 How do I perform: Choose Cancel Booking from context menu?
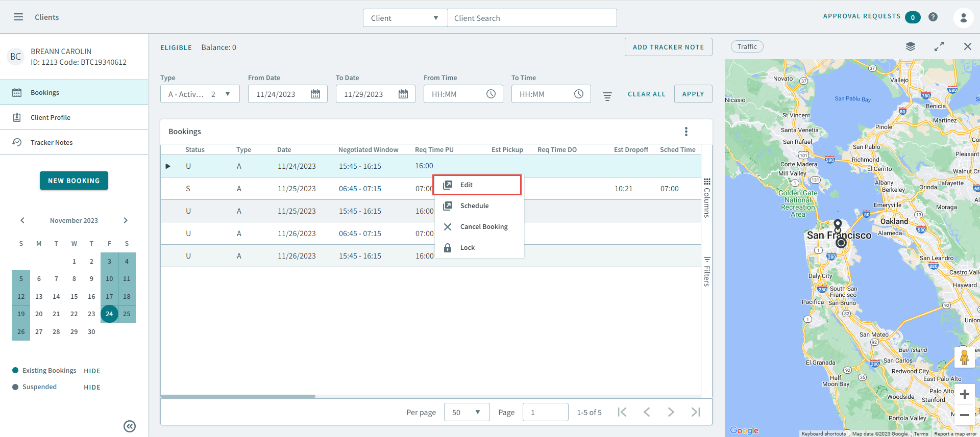pos(483,227)
